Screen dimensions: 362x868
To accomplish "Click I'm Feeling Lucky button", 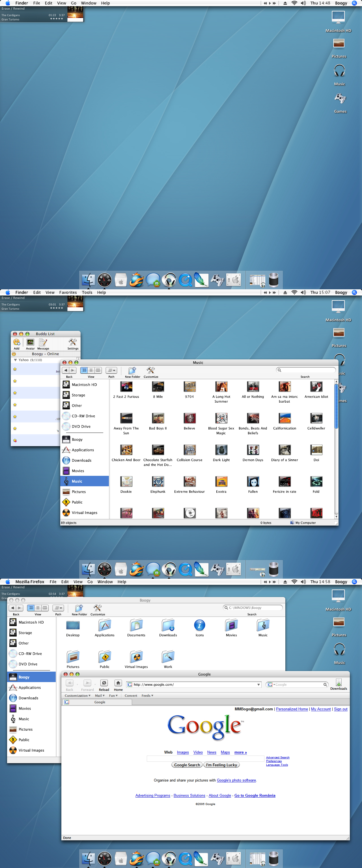I will coord(222,765).
